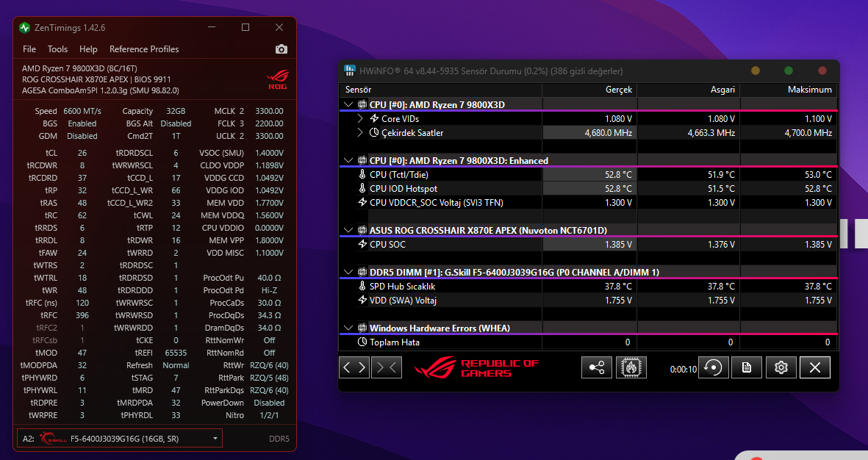Screen dimensions: 868x460
Task: Click the tRFC value 396
Action: 82,315
